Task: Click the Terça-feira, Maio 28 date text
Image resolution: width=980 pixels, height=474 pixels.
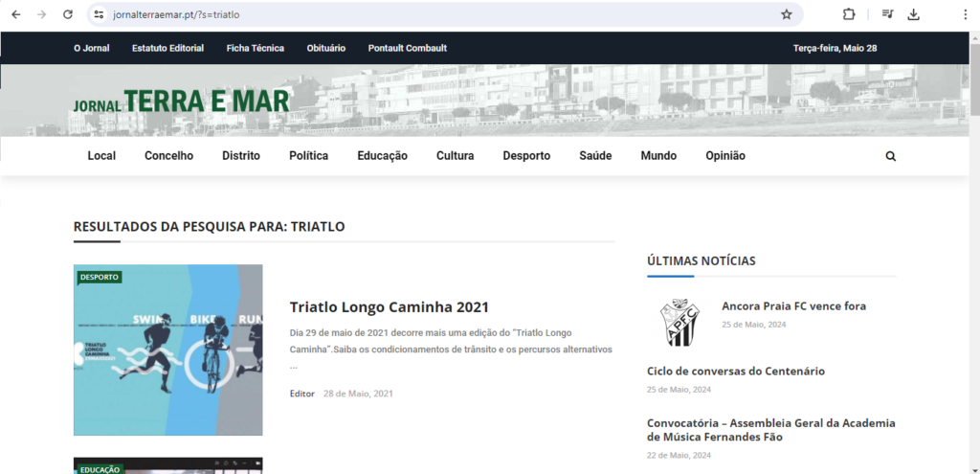Action: click(835, 48)
